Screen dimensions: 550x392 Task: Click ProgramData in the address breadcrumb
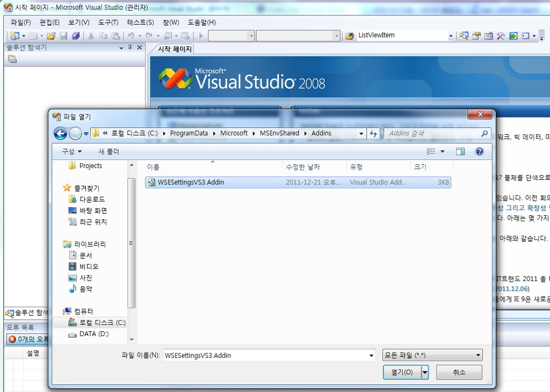[x=189, y=133]
